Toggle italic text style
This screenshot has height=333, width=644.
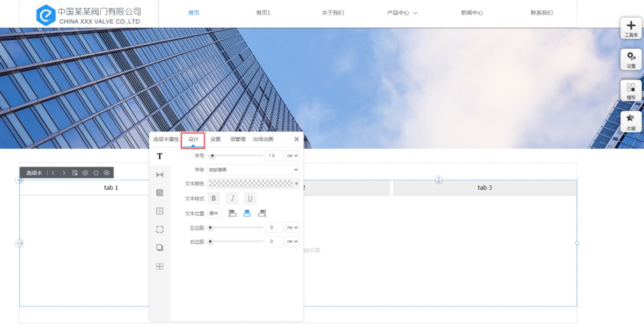click(x=232, y=199)
